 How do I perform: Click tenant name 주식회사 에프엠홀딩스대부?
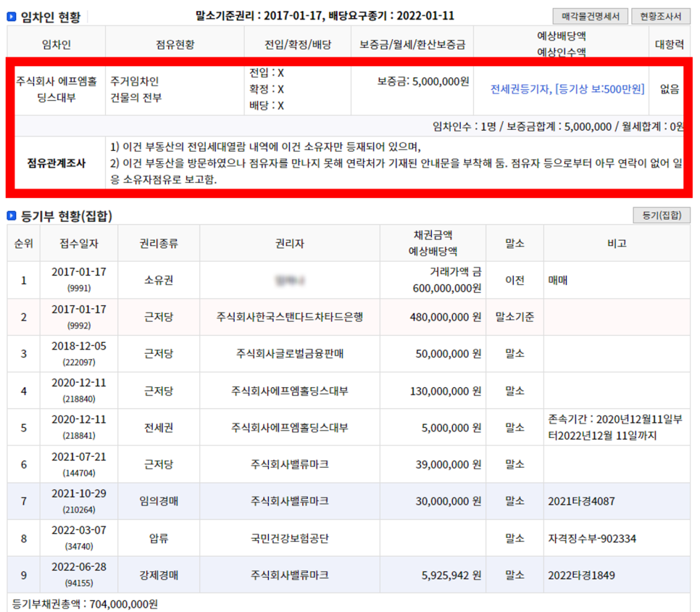click(x=57, y=89)
